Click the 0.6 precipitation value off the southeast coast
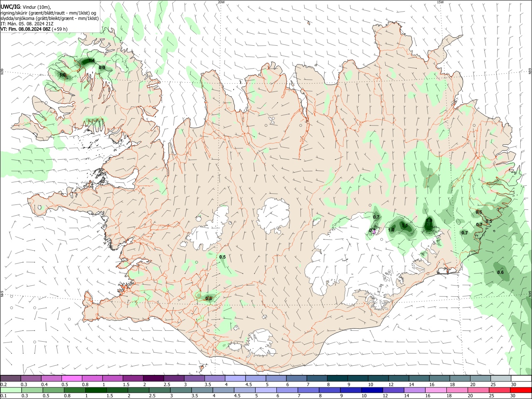Screen dimensions: 532x399 click(500, 273)
